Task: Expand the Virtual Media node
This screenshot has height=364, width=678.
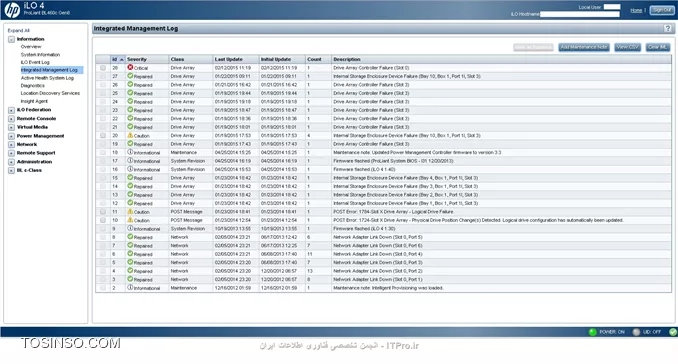Action: 11,128
